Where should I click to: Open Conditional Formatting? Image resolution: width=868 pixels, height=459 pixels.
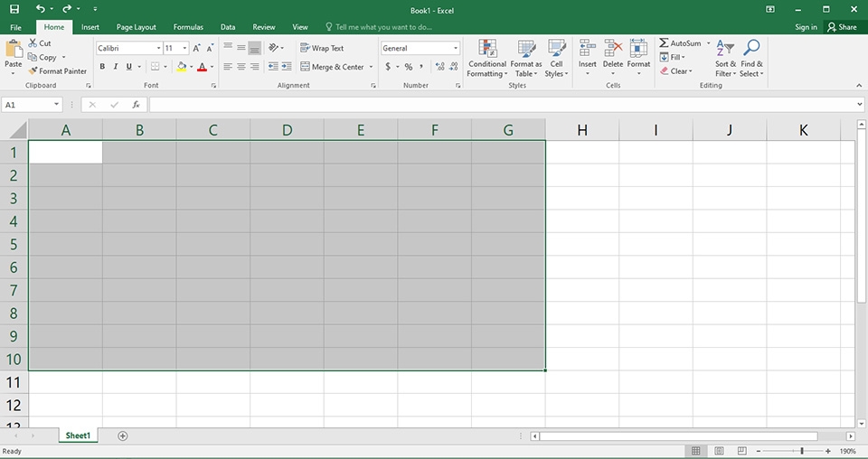[x=487, y=59]
